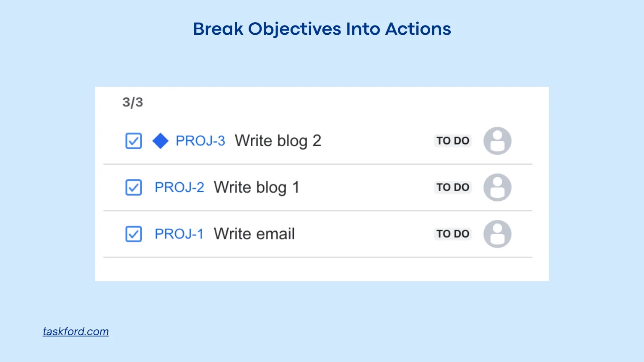The image size is (644, 362).
Task: Click the Break Objectives Into Actions heading
Action: [322, 29]
